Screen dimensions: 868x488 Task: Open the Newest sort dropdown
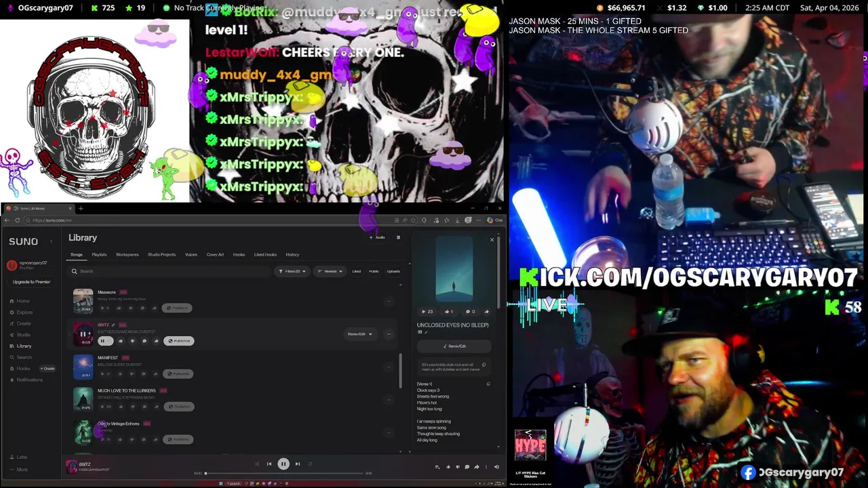(x=331, y=271)
